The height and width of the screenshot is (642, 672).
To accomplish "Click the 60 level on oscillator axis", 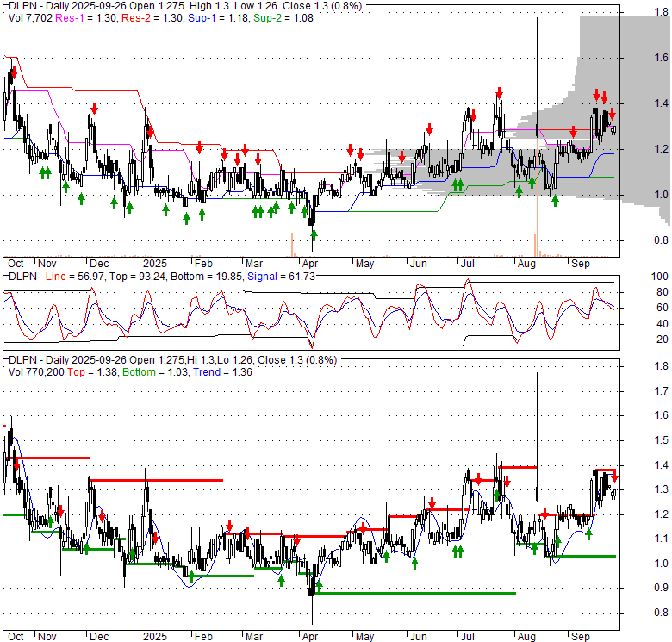I will (x=663, y=308).
